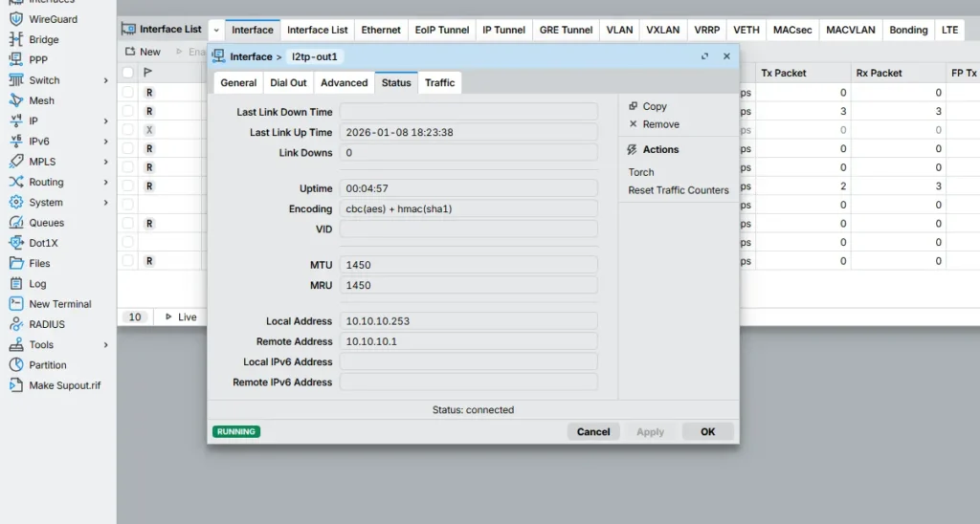Open the Make Supout.rif icon
This screenshot has width=980, height=524.
pos(16,385)
